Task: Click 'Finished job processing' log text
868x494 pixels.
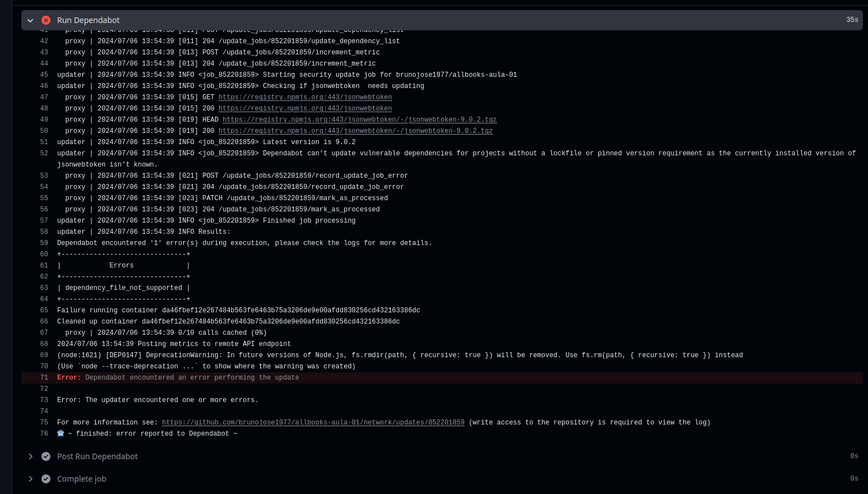Action: (309, 220)
